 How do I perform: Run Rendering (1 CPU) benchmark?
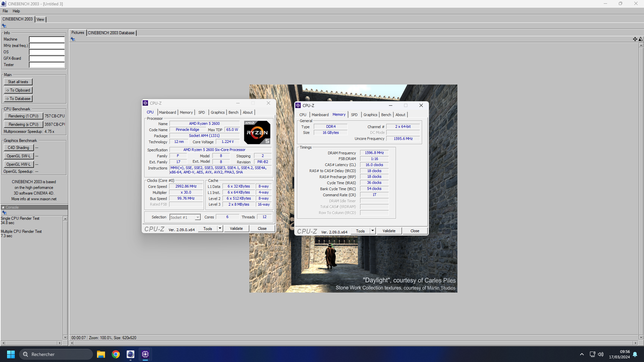coord(23,116)
